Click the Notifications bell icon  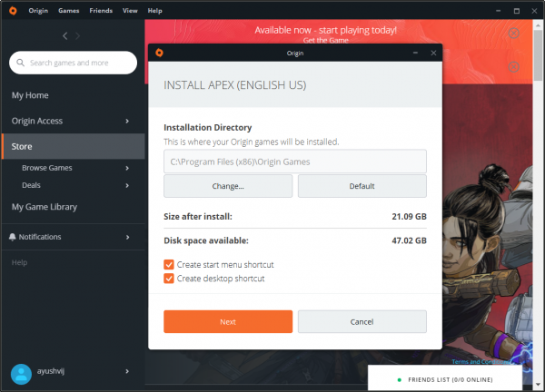coord(12,237)
